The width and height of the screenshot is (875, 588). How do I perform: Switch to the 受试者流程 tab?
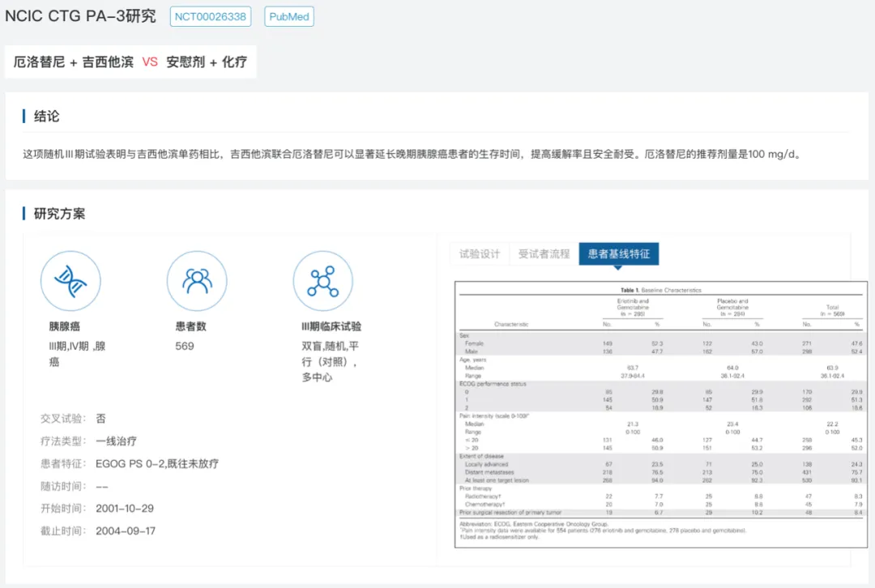(x=544, y=254)
